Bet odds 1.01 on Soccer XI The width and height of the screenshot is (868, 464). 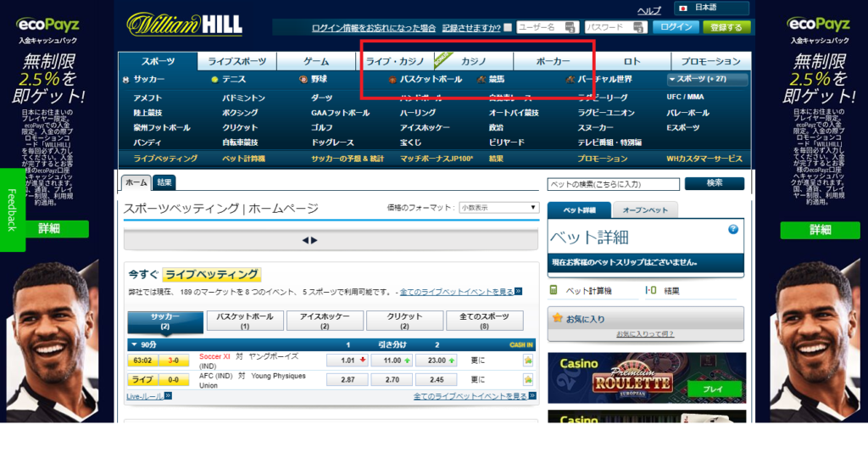coord(347,361)
